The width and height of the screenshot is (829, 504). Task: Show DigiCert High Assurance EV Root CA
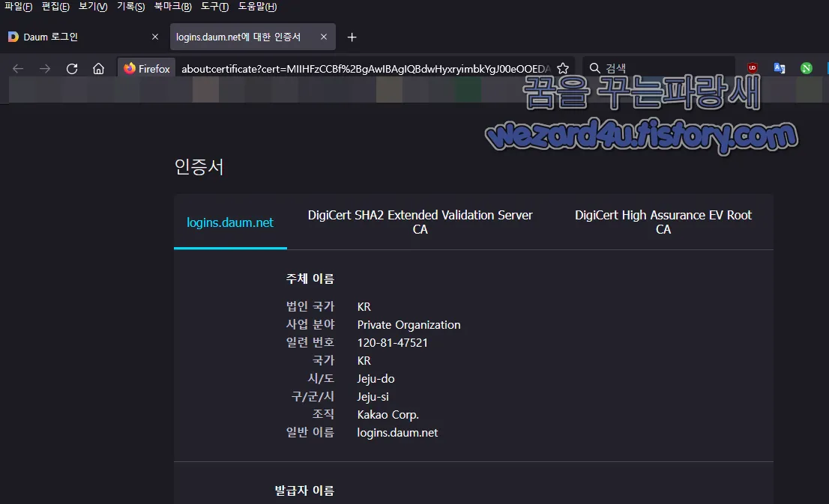point(663,222)
